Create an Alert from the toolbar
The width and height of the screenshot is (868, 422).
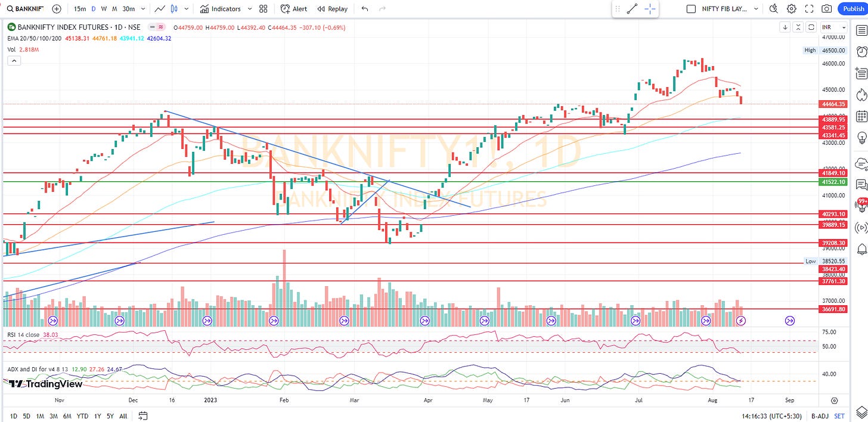pyautogui.click(x=294, y=9)
